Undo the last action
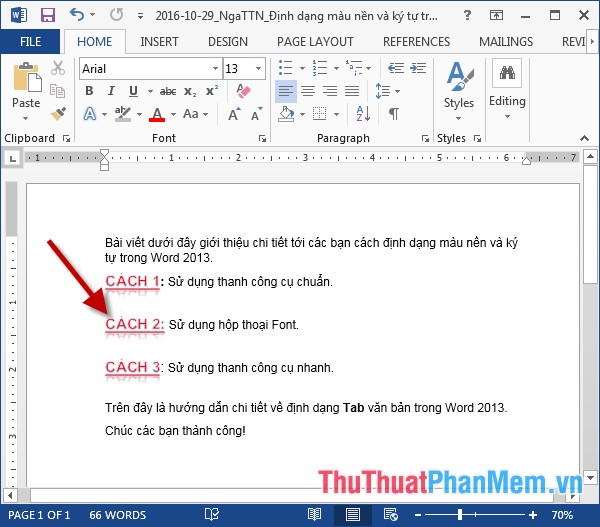Image resolution: width=600 pixels, height=527 pixels. tap(77, 15)
